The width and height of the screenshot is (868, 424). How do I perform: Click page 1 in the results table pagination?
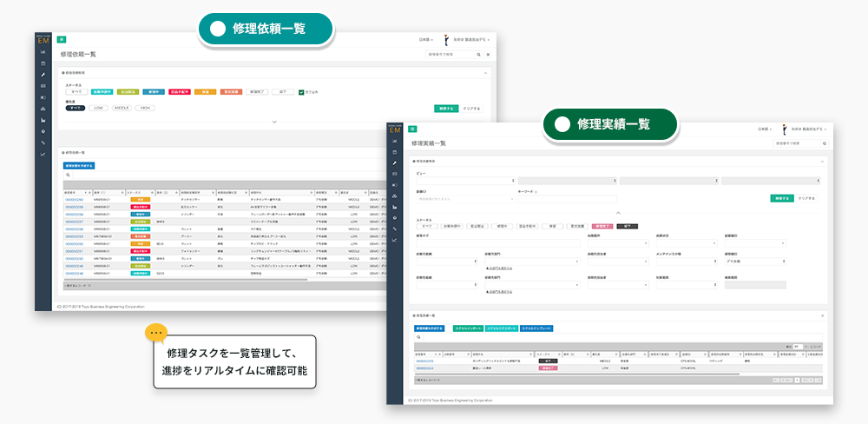(x=797, y=381)
